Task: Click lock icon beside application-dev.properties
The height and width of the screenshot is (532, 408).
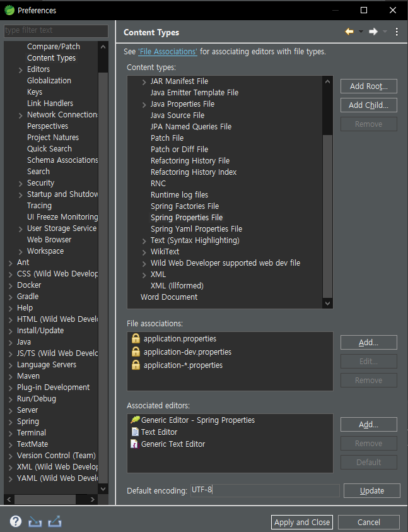Action: (x=136, y=352)
